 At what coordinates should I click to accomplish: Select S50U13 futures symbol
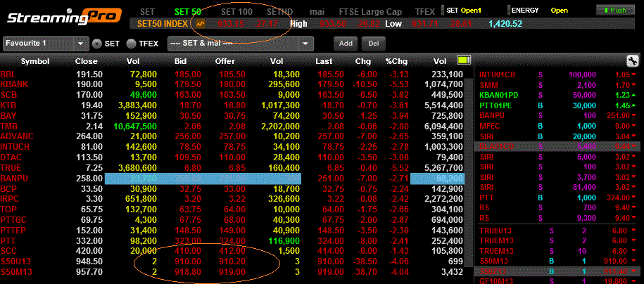pyautogui.click(x=16, y=262)
